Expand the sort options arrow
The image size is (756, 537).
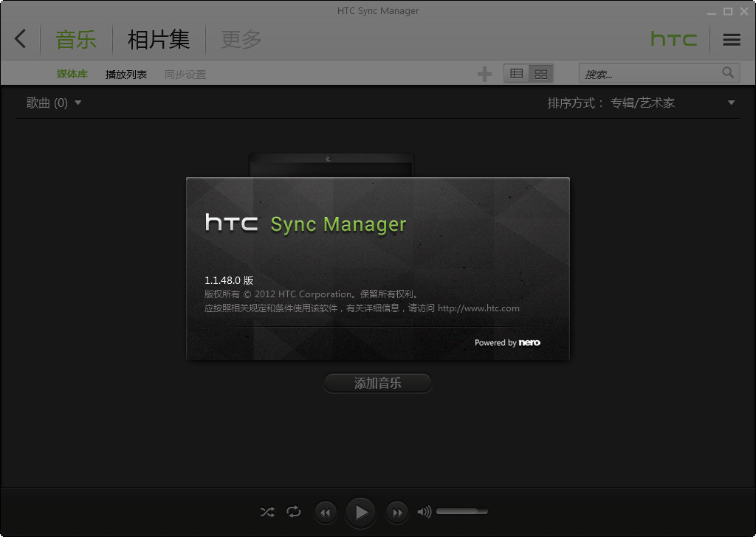(730, 103)
